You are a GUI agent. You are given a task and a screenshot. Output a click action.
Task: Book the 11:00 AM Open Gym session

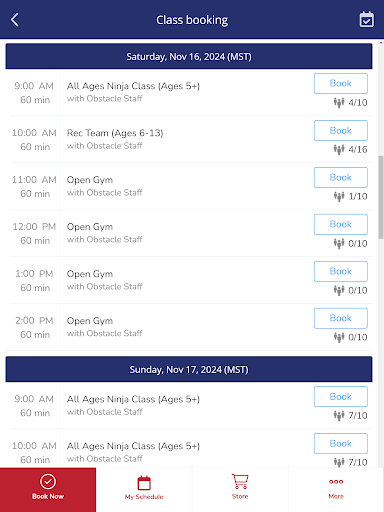(341, 177)
